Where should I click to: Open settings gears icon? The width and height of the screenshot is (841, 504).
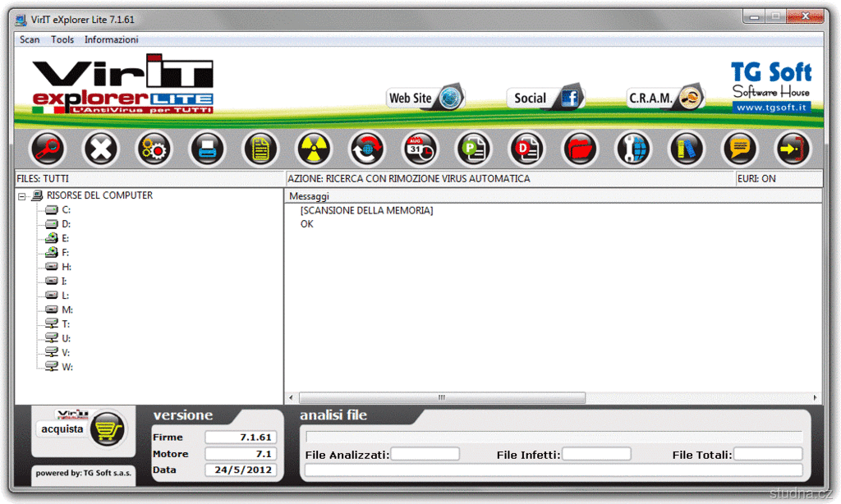tap(154, 149)
